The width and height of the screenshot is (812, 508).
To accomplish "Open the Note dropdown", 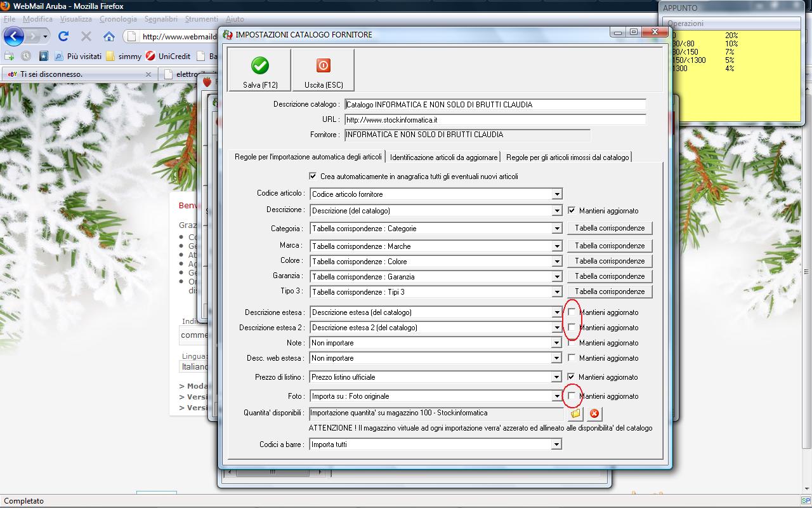I will tap(556, 343).
